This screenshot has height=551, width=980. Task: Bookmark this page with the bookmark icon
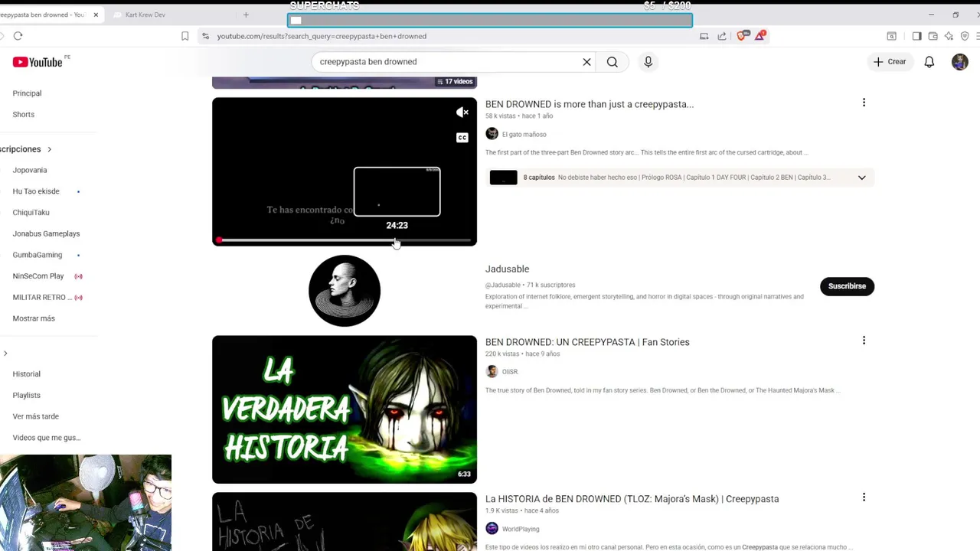(x=185, y=36)
